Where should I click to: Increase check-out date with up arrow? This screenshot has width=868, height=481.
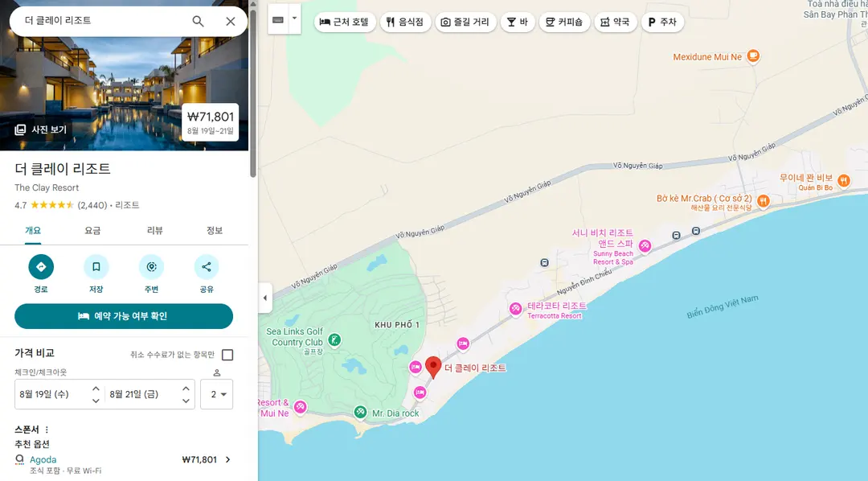pyautogui.click(x=186, y=388)
